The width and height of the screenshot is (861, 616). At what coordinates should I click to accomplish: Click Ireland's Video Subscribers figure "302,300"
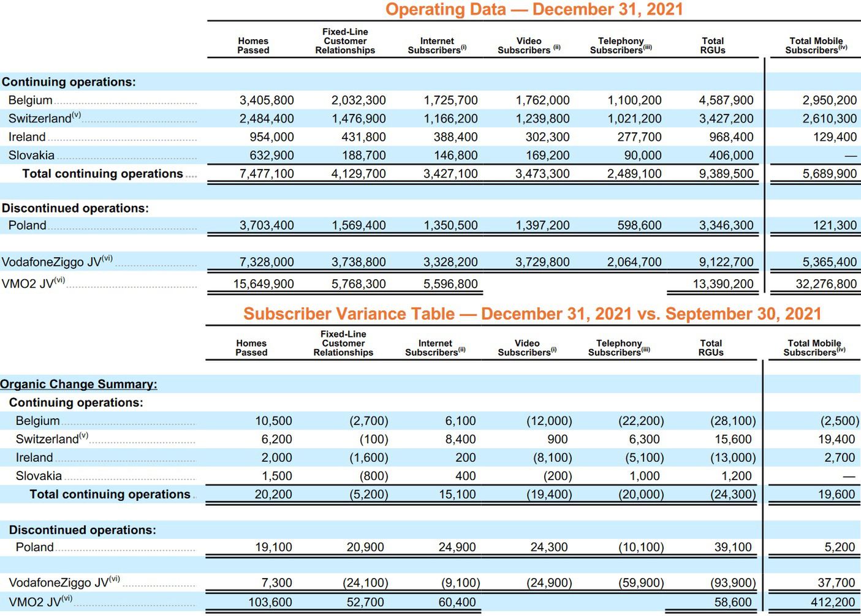[x=547, y=137]
